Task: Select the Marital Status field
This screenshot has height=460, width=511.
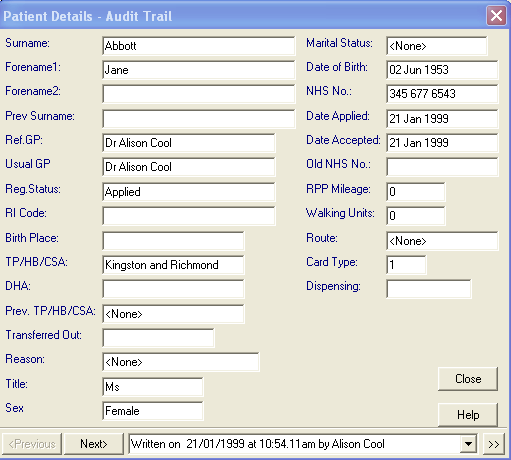Action: pyautogui.click(x=437, y=46)
